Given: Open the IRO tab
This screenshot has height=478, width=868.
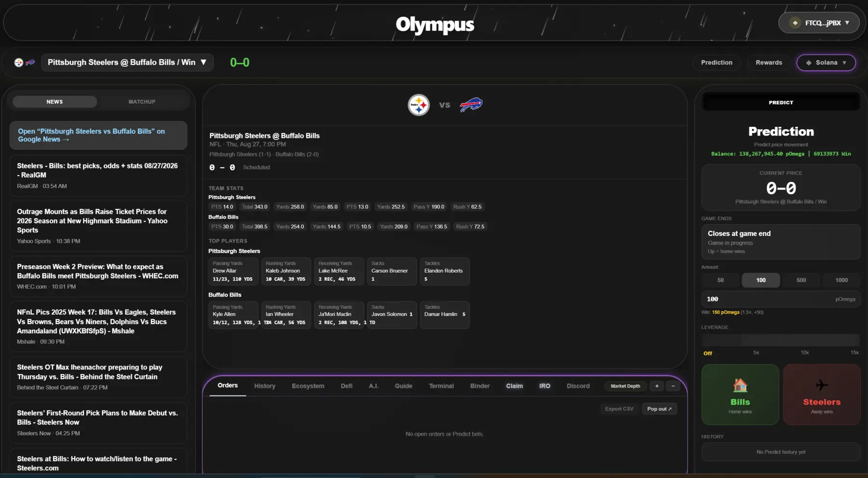Looking at the screenshot, I should 544,386.
